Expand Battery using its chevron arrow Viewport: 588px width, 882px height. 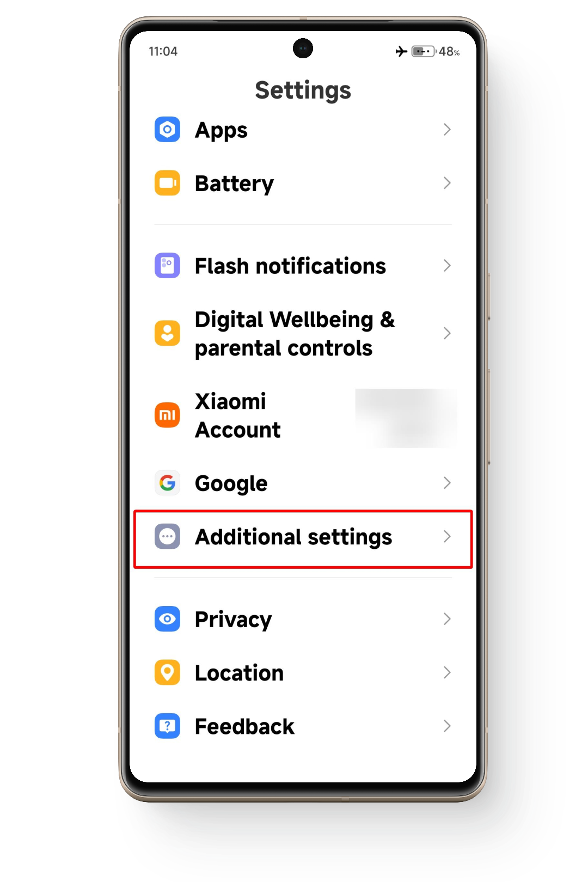(447, 183)
